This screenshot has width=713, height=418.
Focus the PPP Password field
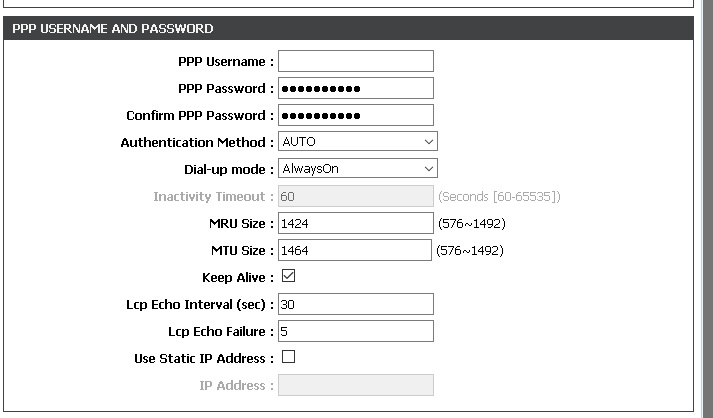(x=355, y=89)
